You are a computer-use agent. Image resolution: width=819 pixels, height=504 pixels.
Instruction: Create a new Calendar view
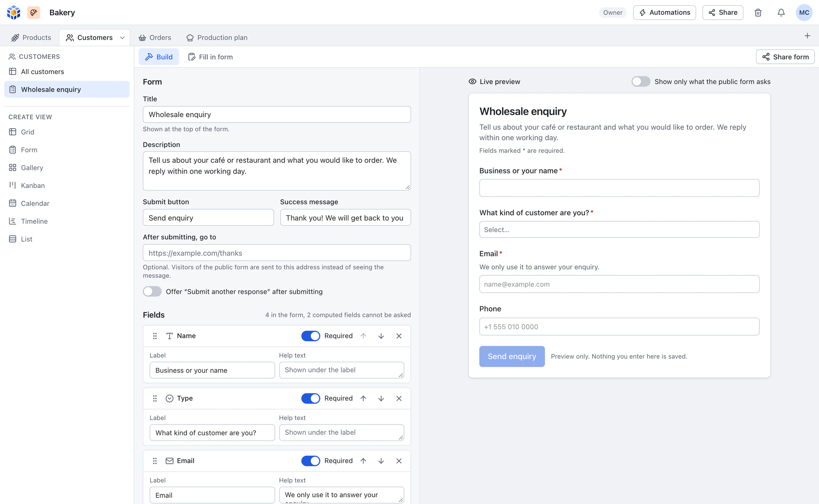[67, 204]
